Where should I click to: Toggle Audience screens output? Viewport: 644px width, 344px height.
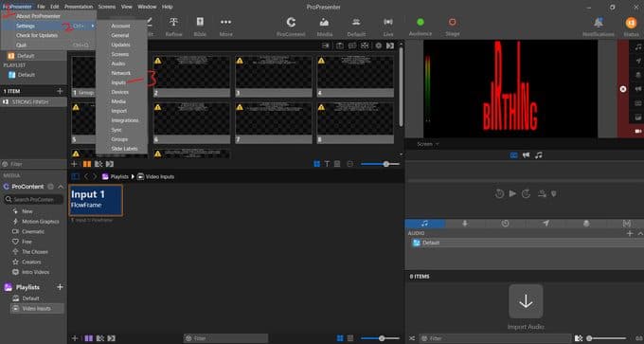(x=420, y=22)
